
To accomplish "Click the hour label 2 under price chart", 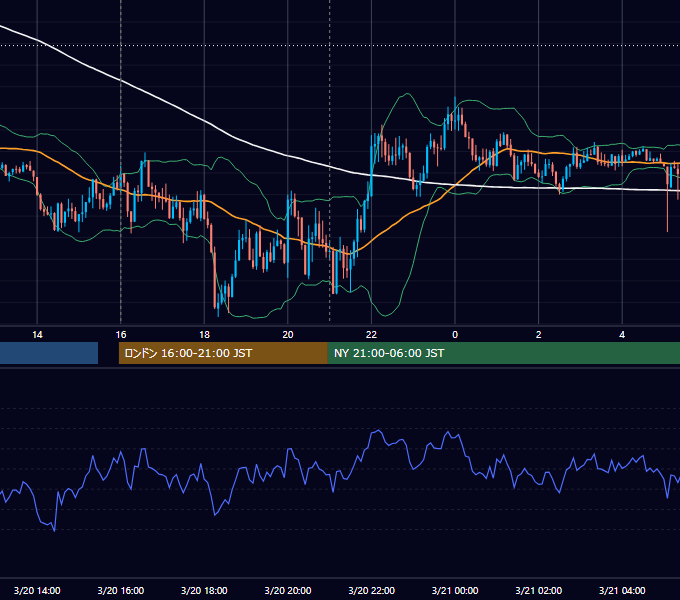I will click(539, 335).
